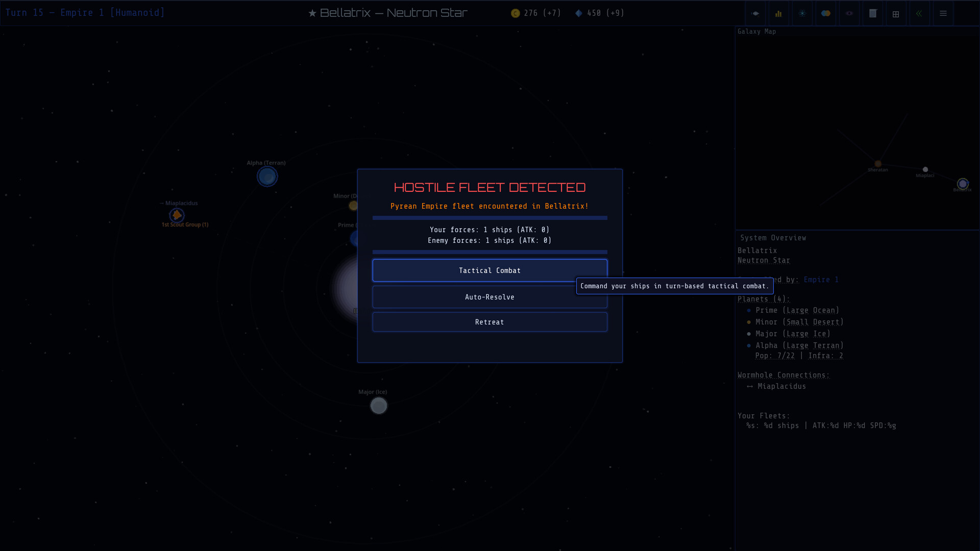
Task: Click Miaplacidus wormhole connection link
Action: 781,386
